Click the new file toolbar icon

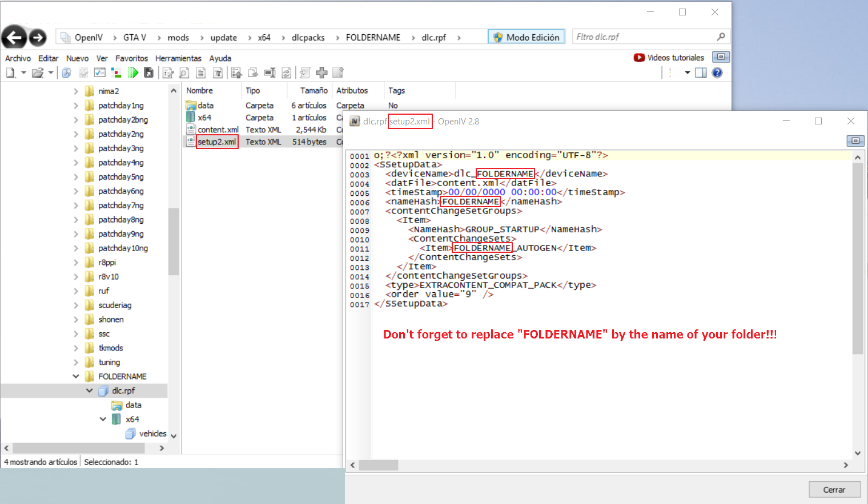(10, 72)
